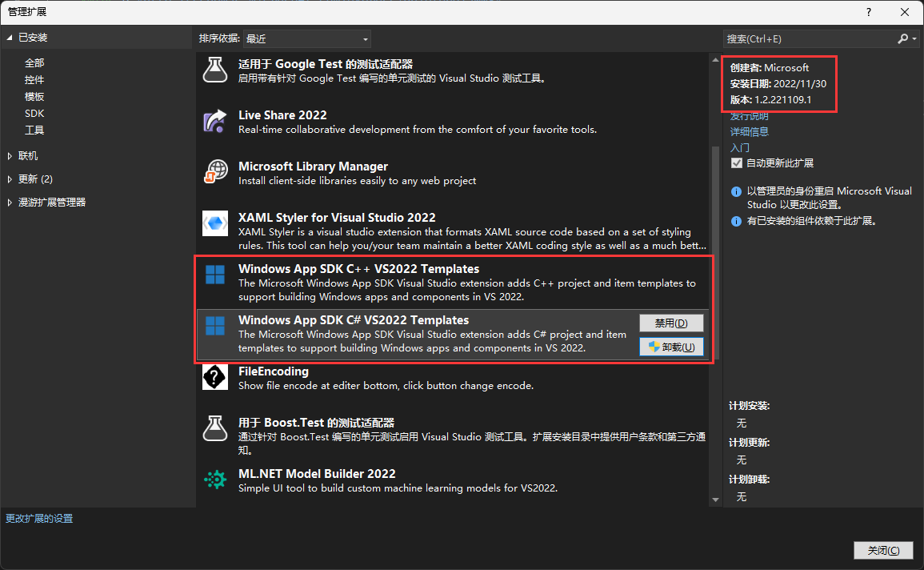Click the search magnifier icon

[902, 39]
